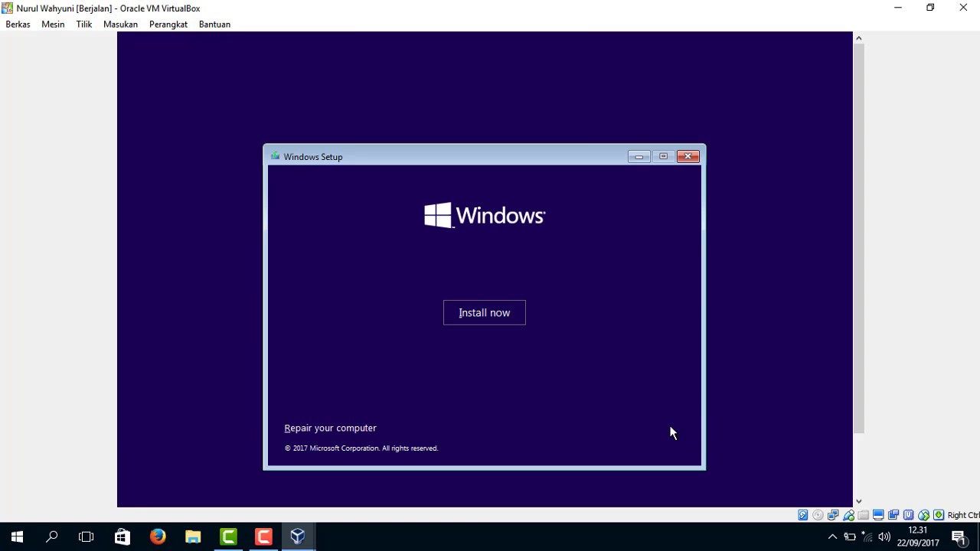Viewport: 980px width, 551px height.
Task: Click the network adapters status icon
Action: (833, 515)
